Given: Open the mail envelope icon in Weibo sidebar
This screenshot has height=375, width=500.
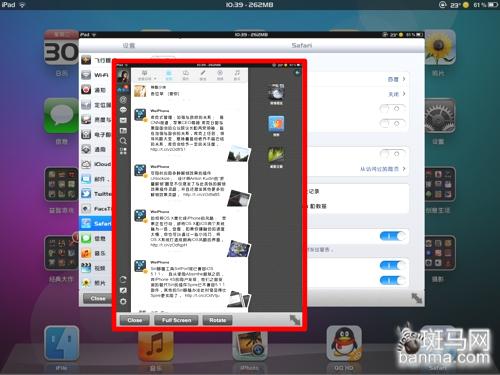Looking at the screenshot, I should click(123, 120).
